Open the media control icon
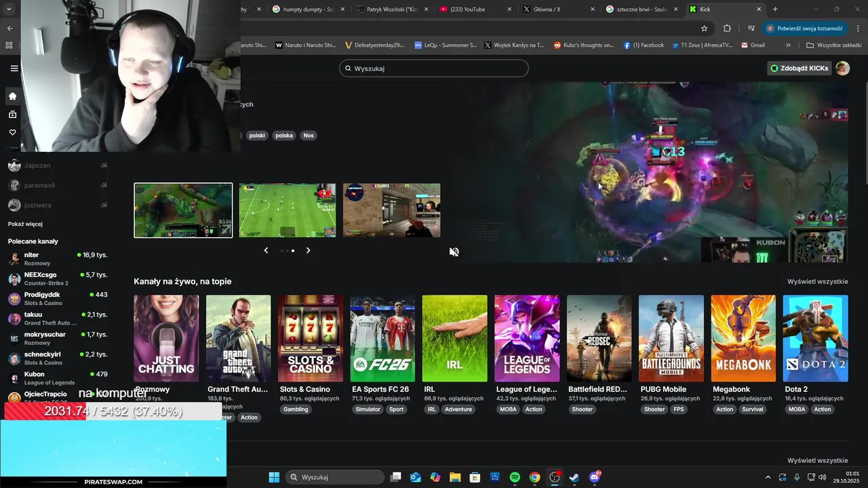868x488 pixels. [751, 28]
